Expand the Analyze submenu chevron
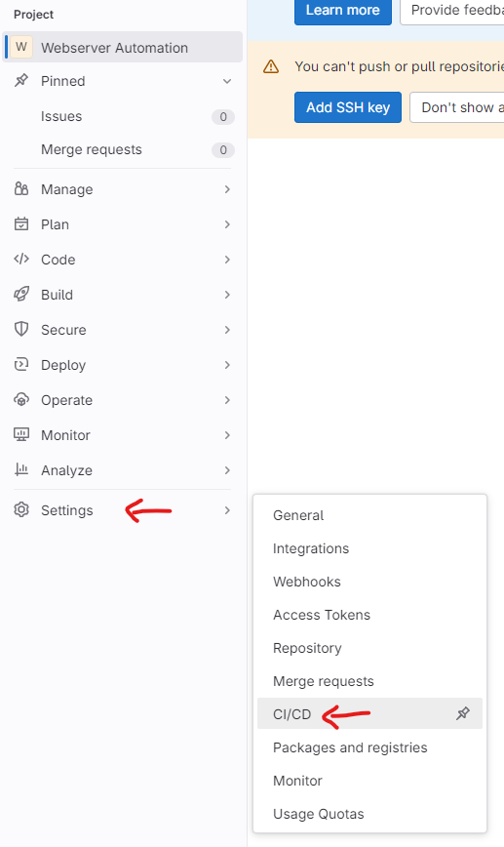This screenshot has height=847, width=504. pyautogui.click(x=227, y=470)
